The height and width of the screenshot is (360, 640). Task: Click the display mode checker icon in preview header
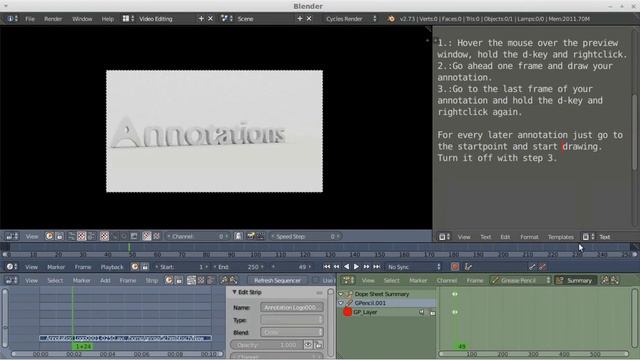(104, 236)
